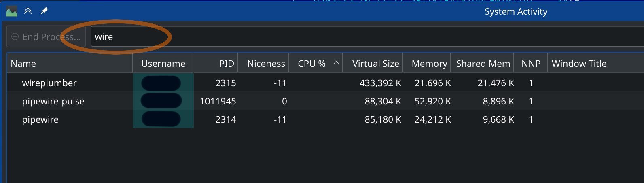Sort by Username column header
Screen dimensions: 644x183
(x=163, y=64)
